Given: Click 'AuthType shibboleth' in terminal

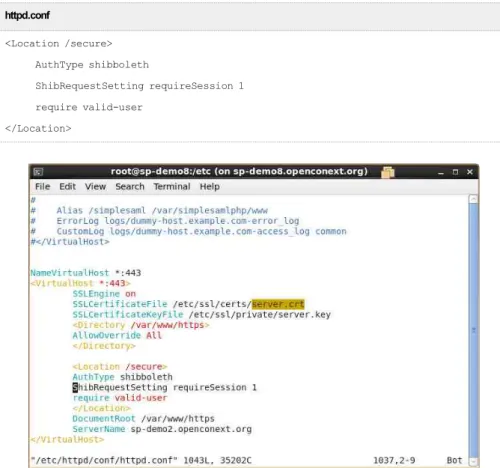Looking at the screenshot, I should (122, 377).
